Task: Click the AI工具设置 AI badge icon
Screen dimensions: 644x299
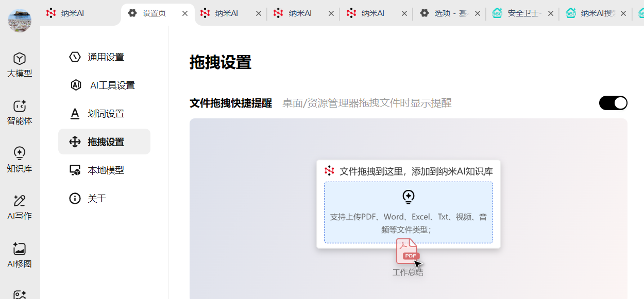Action: pos(76,85)
